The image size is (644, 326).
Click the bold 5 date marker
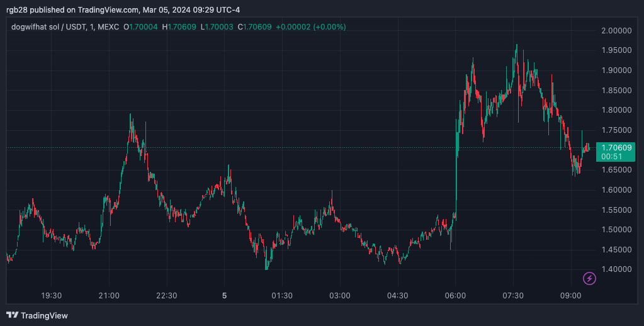click(x=224, y=296)
